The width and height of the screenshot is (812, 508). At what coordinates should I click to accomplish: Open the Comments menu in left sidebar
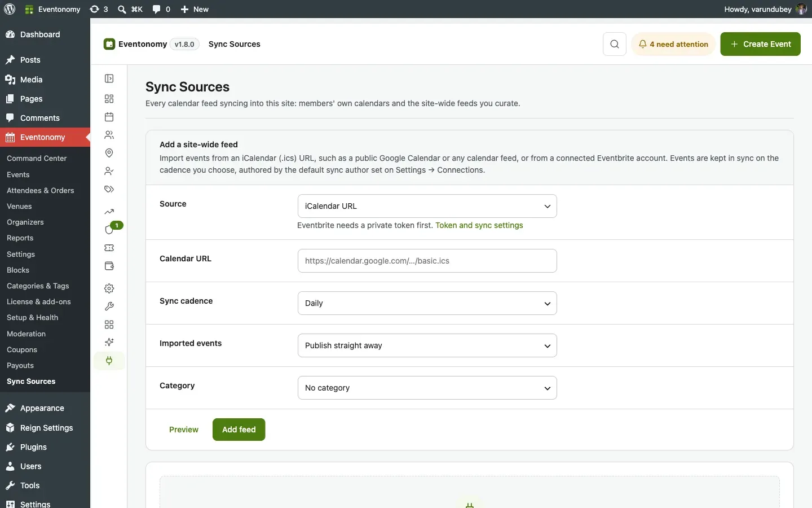(x=45, y=118)
